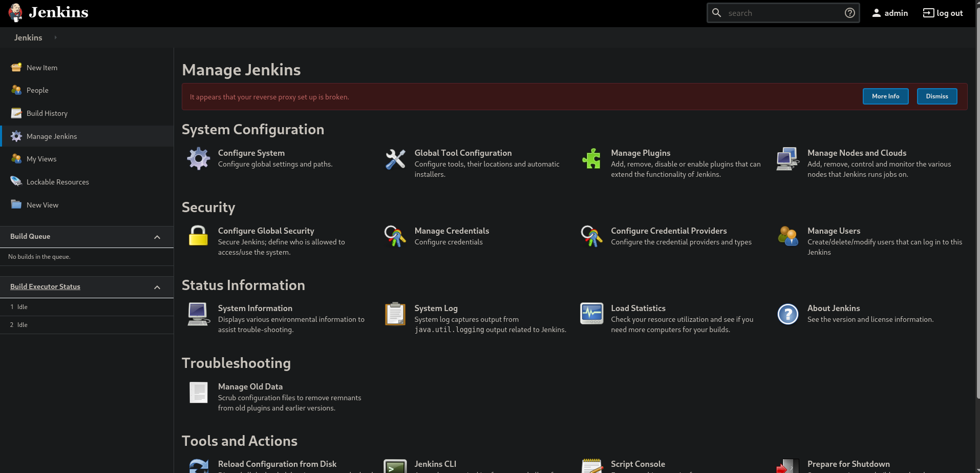Click the New View folder icon
This screenshot has height=473, width=980.
coord(16,204)
